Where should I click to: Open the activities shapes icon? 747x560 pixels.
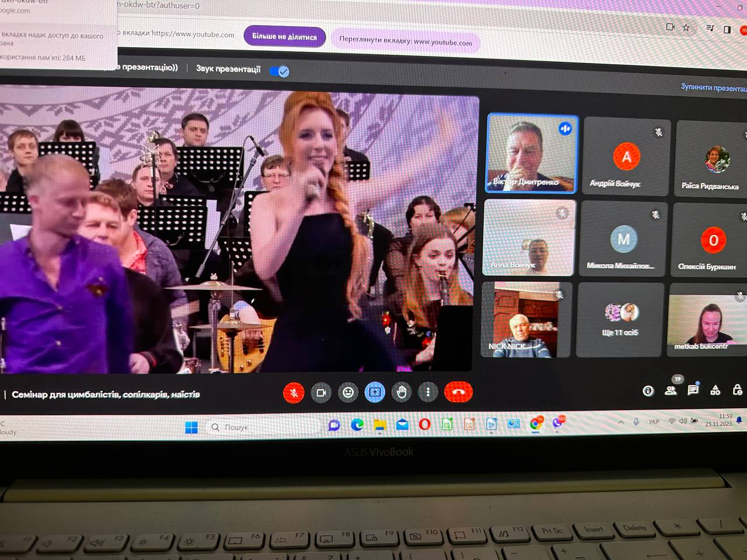[715, 390]
